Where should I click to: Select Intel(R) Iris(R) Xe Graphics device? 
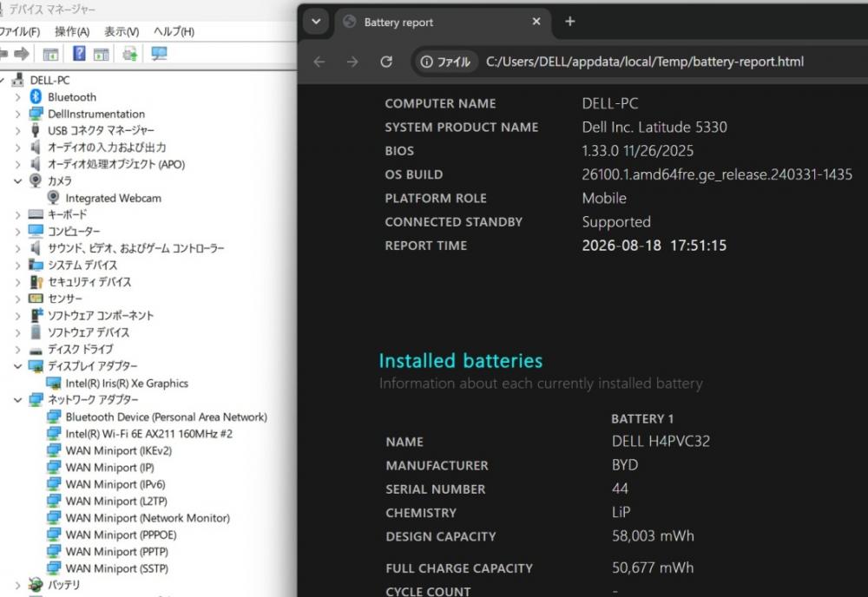[127, 384]
